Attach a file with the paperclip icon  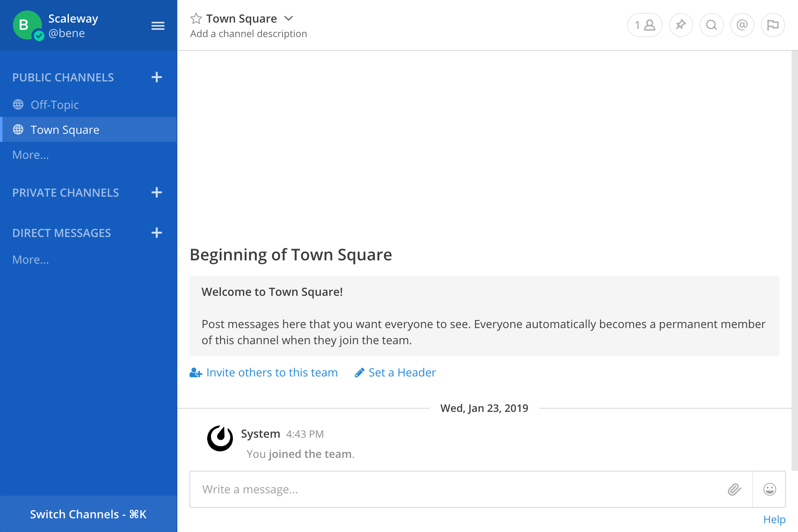pos(734,489)
